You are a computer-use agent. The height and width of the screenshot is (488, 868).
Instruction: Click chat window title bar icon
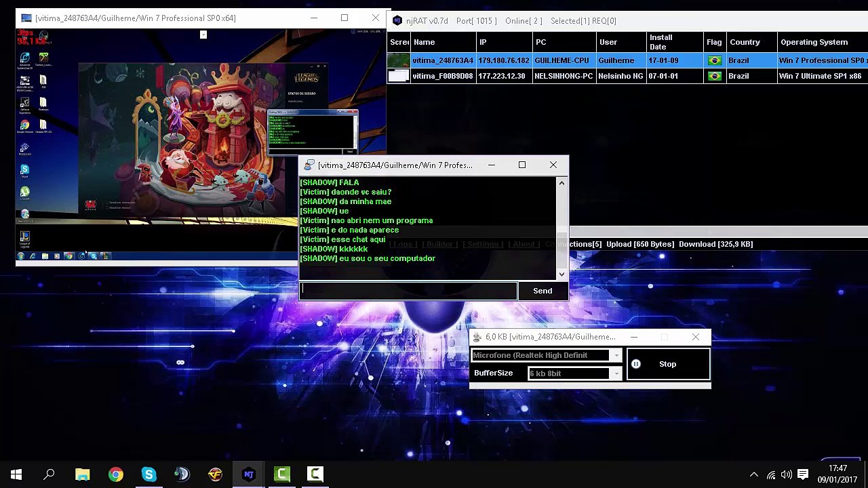(309, 165)
